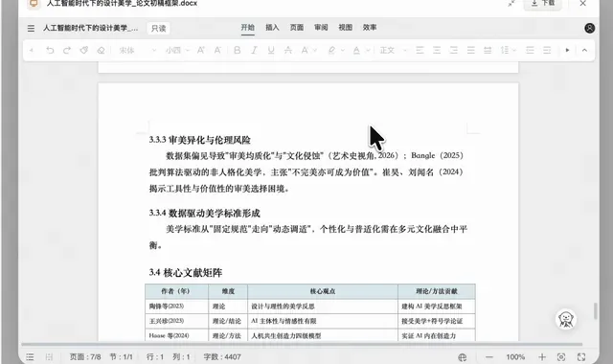Switch to the 开始 tab
Screen dimensions: 613x364
247,28
